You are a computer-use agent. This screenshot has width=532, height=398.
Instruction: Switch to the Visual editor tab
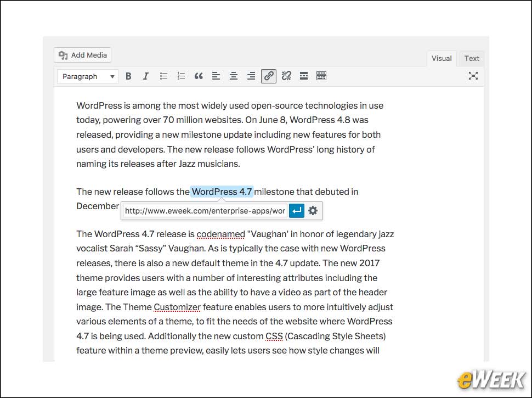coord(442,58)
